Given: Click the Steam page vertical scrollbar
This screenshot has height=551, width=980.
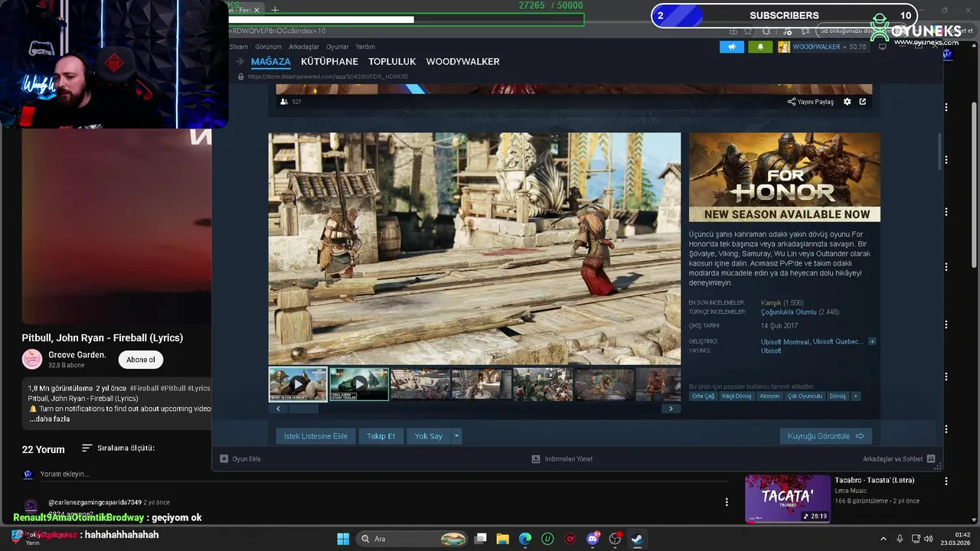Looking at the screenshot, I should tap(939, 152).
